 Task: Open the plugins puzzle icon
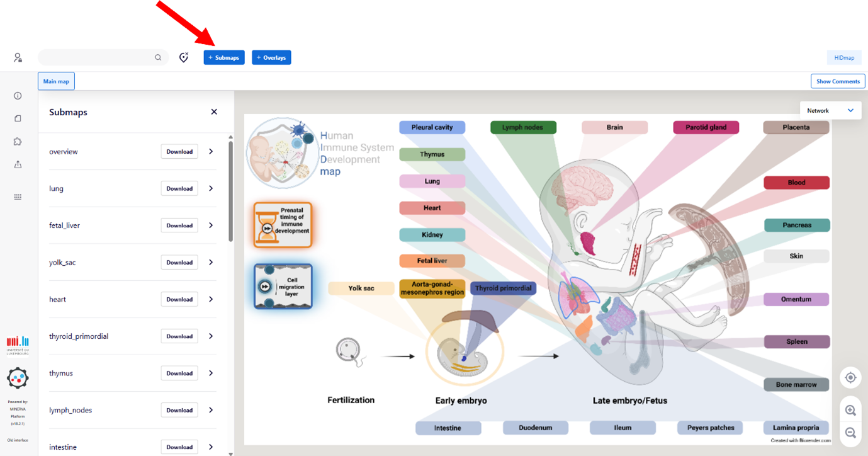pyautogui.click(x=18, y=142)
